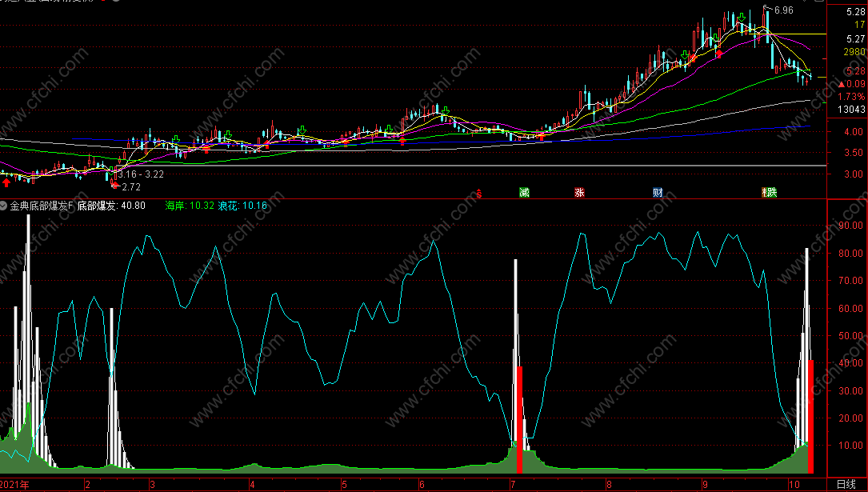Click month 10 on the time axis
Screen dimensions: 868x492
tap(794, 485)
